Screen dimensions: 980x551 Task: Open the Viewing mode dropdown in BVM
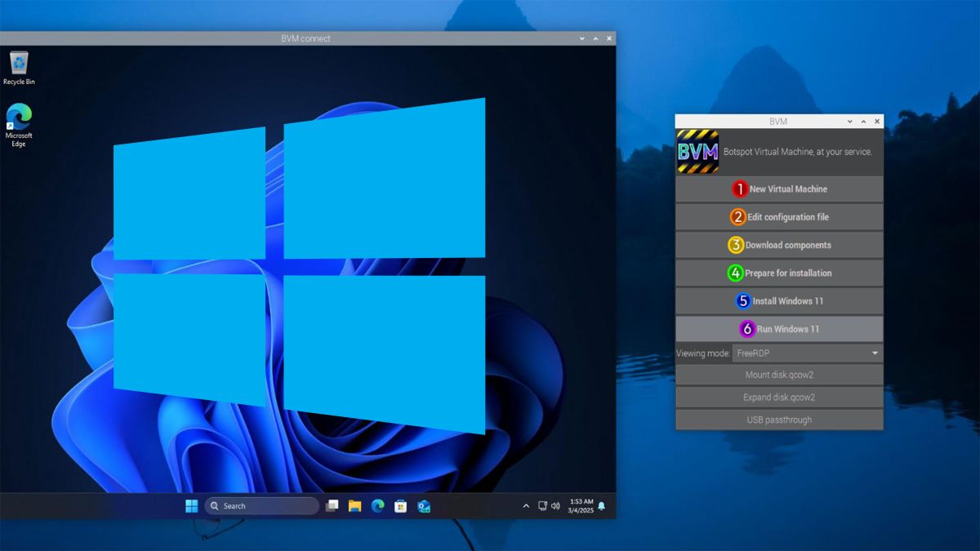pyautogui.click(x=805, y=353)
